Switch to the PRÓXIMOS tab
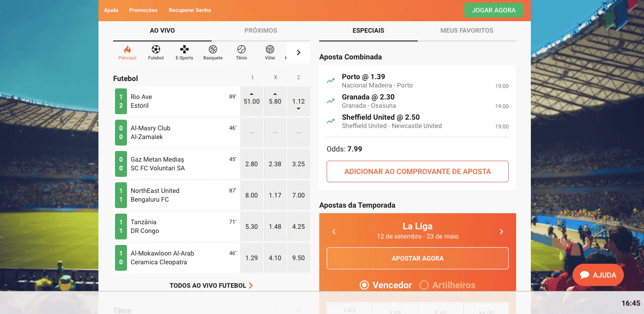The height and width of the screenshot is (314, 644). pyautogui.click(x=261, y=31)
